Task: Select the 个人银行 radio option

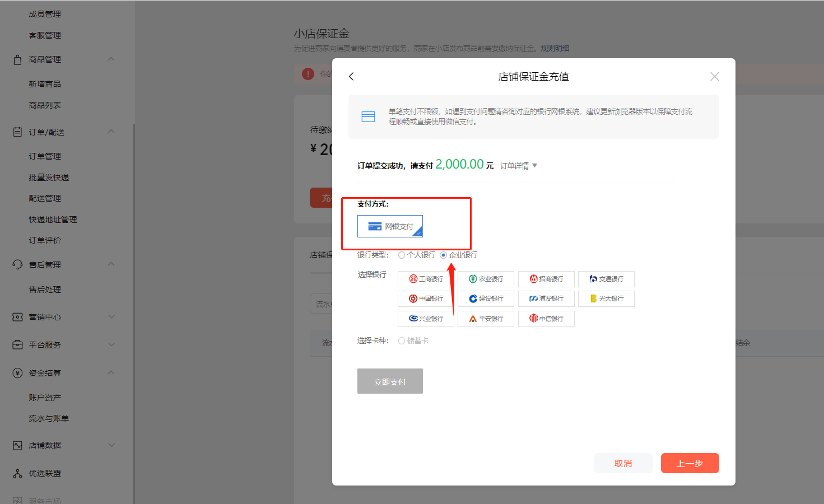Action: coord(402,255)
